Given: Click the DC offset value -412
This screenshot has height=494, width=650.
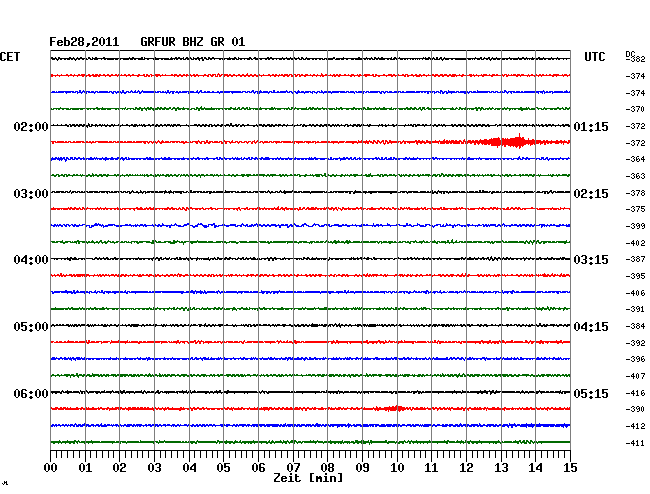Looking at the screenshot, I should click(x=635, y=426).
